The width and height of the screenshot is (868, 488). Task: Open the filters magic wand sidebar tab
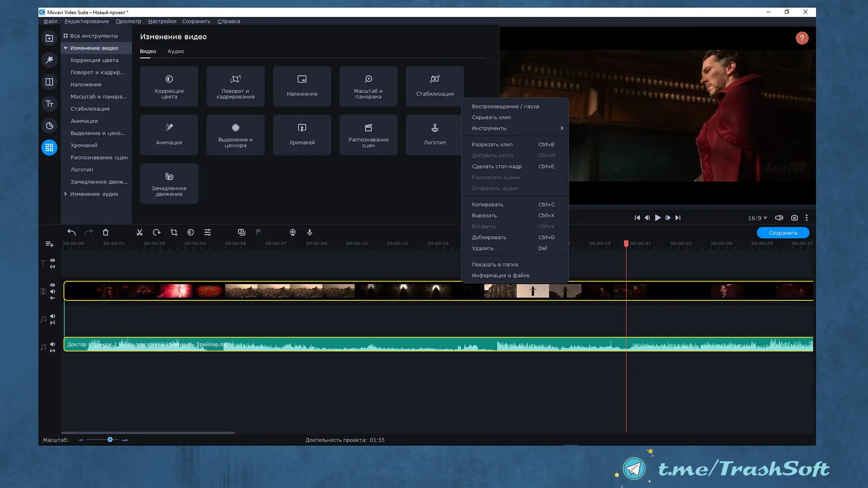click(x=49, y=60)
